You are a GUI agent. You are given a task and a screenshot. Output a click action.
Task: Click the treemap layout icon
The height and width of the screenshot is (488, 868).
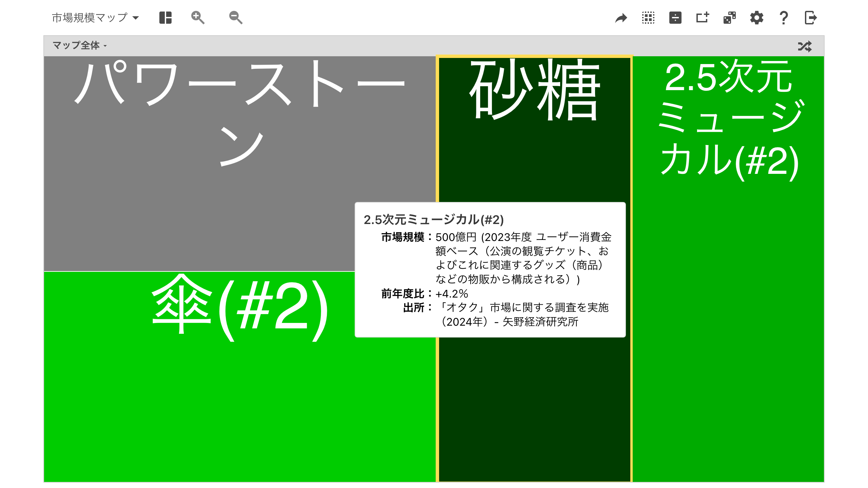tap(165, 18)
